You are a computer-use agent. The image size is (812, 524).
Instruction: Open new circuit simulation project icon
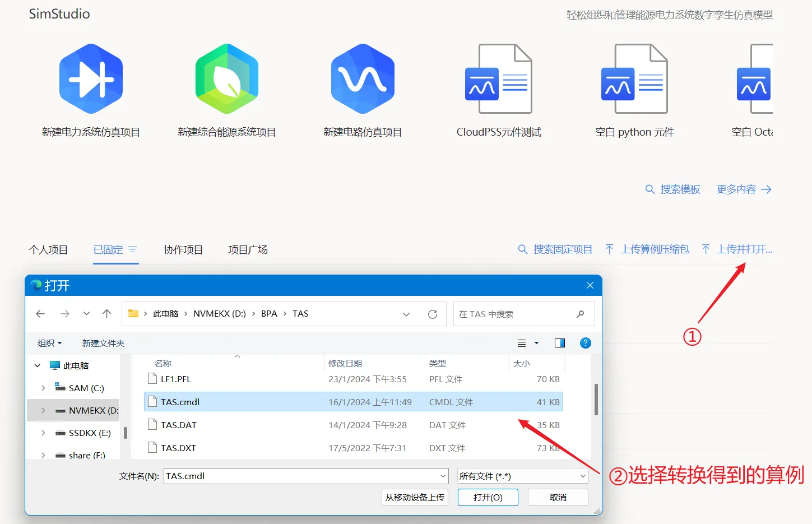pyautogui.click(x=363, y=79)
